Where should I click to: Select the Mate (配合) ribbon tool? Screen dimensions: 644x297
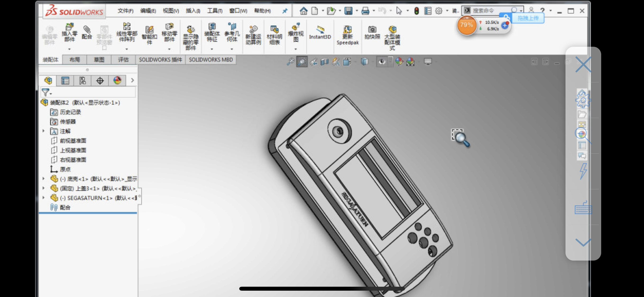pos(87,32)
